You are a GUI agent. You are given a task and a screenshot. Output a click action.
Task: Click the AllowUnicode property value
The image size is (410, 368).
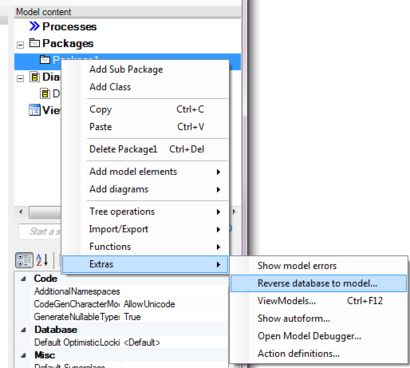point(149,304)
